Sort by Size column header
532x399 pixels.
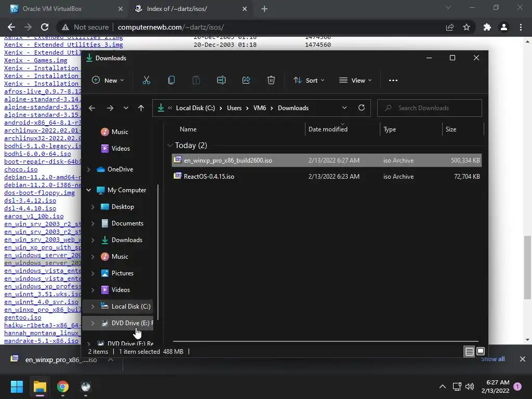[450, 129]
